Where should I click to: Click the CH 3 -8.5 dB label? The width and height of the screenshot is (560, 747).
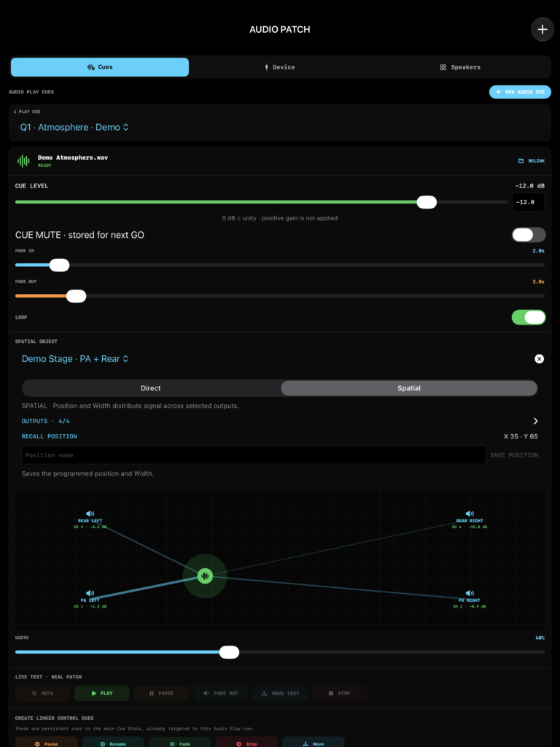point(90,527)
